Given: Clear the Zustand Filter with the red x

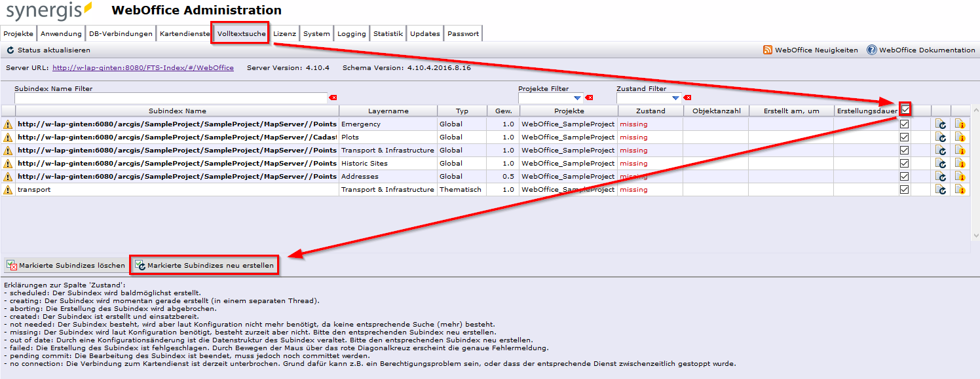Looking at the screenshot, I should pos(687,97).
